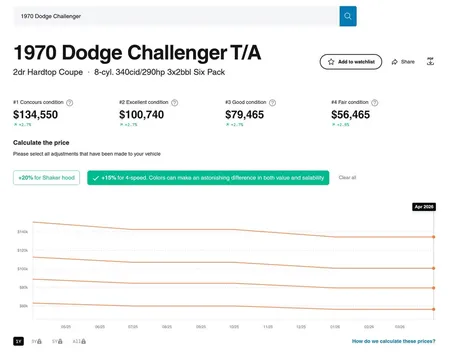The width and height of the screenshot is (461, 360).
Task: Click the Concours line endpoint marker on chart
Action: pyautogui.click(x=434, y=237)
